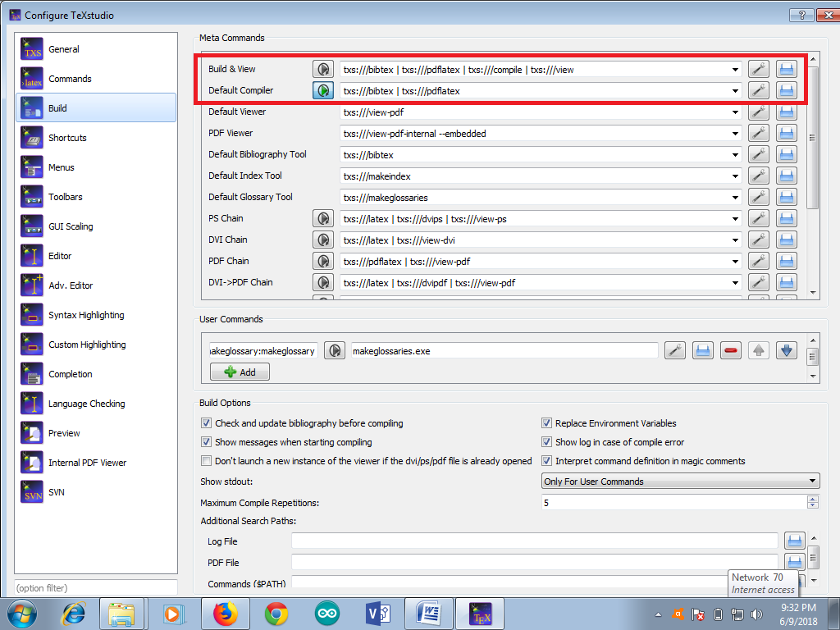This screenshot has width=840, height=630.
Task: Open the General settings page
Action: [x=96, y=48]
